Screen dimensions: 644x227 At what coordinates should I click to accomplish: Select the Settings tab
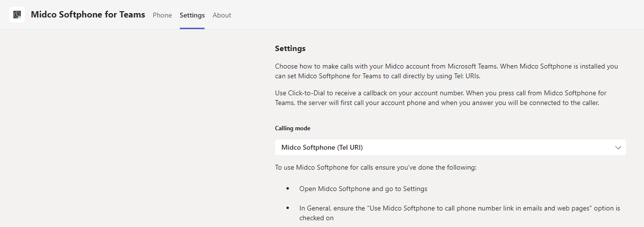(x=192, y=15)
